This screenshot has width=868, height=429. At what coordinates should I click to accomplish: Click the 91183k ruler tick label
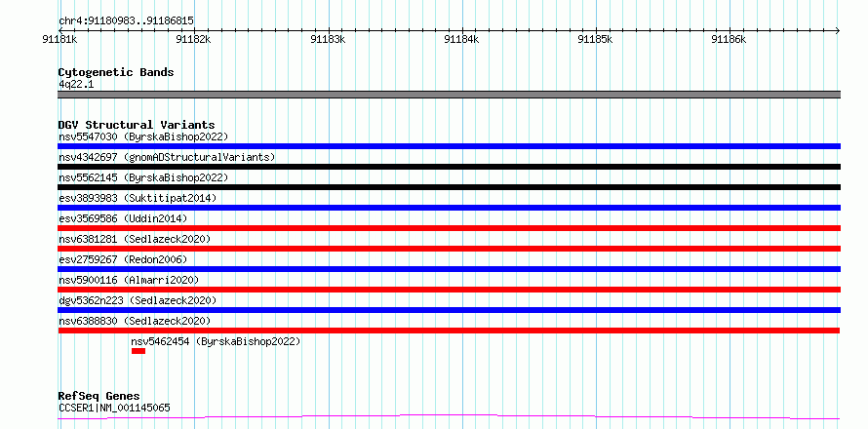[328, 39]
